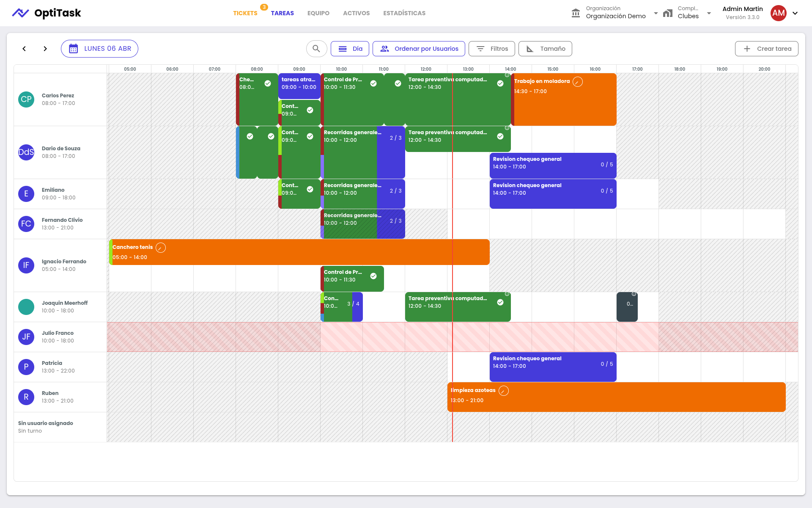The height and width of the screenshot is (508, 812).
Task: Click the OptiTask logo
Action: tap(47, 13)
